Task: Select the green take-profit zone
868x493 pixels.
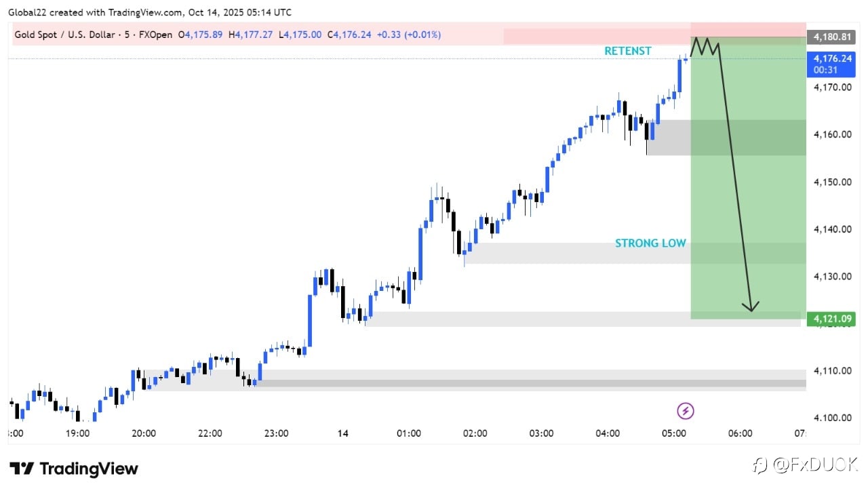Action: [x=748, y=203]
